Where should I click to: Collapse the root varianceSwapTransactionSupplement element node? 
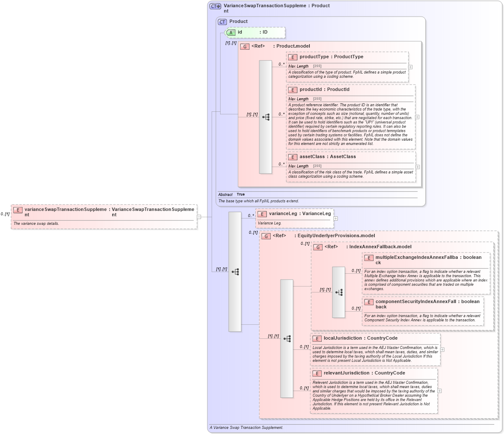coord(199,217)
